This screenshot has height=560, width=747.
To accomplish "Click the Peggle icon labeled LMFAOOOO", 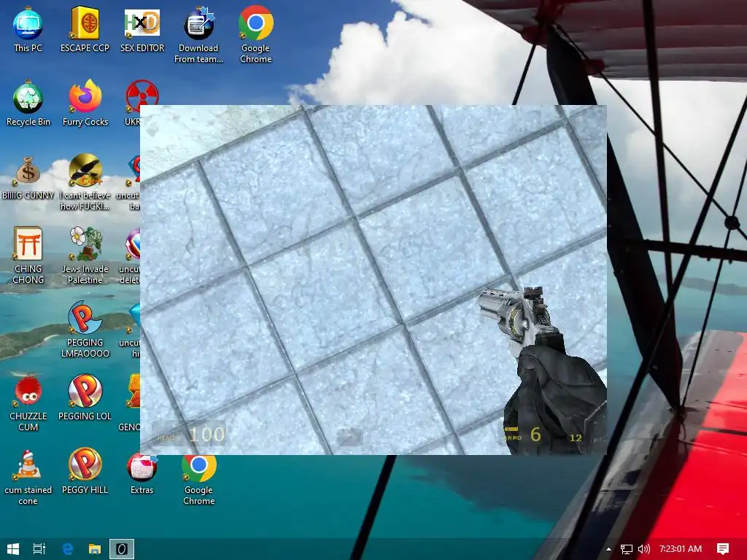I will click(85, 318).
